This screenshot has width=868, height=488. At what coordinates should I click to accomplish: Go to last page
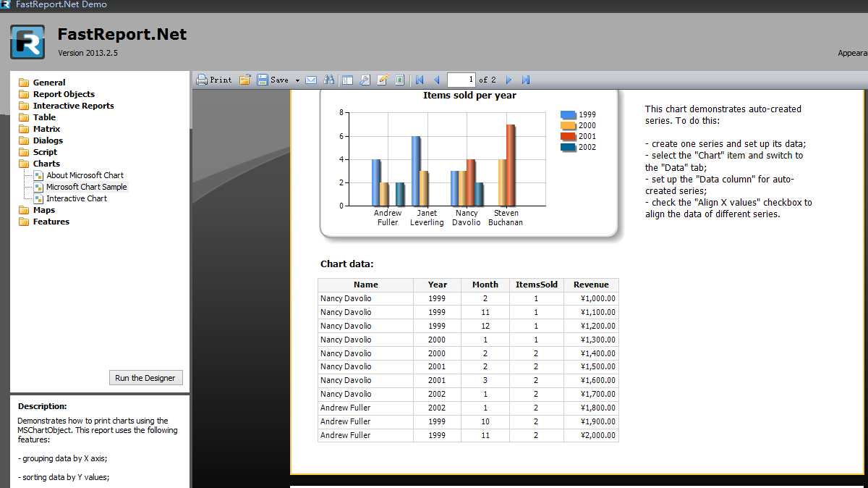[526, 80]
